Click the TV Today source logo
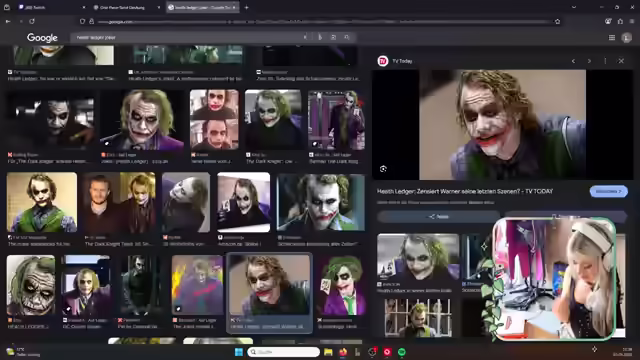Image resolution: width=640 pixels, height=360 pixels. (383, 61)
